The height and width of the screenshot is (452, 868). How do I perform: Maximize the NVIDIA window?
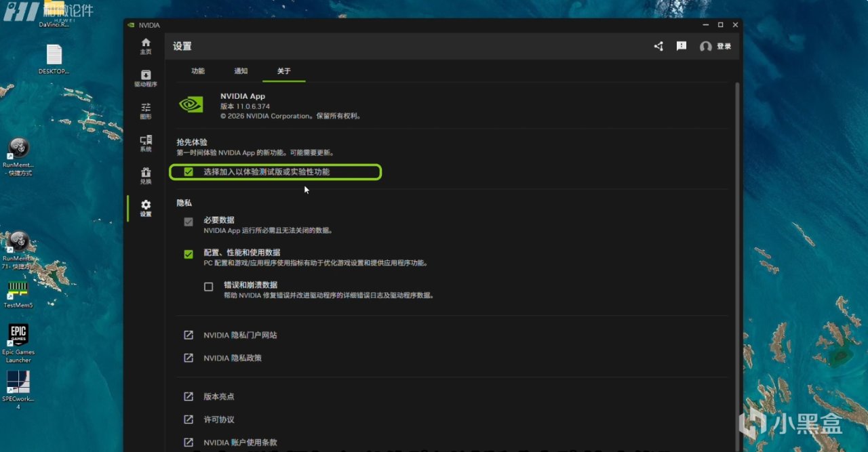(x=720, y=25)
